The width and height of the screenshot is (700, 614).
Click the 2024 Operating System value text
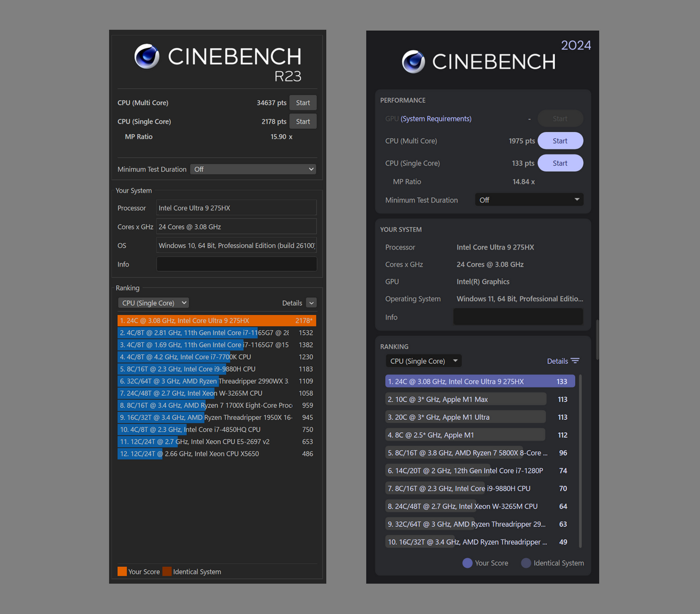tap(520, 299)
